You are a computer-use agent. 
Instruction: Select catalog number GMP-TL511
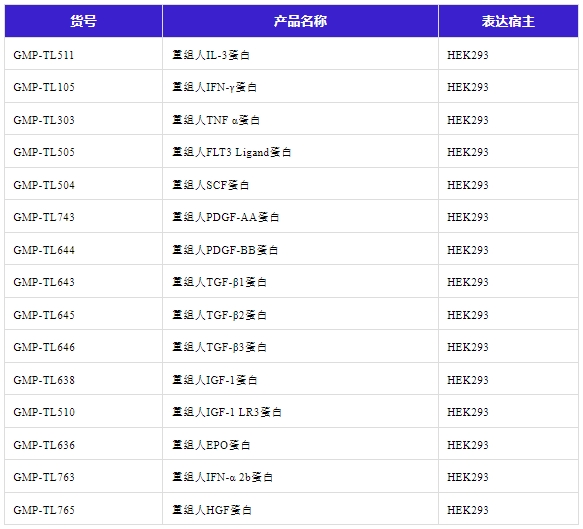point(44,55)
